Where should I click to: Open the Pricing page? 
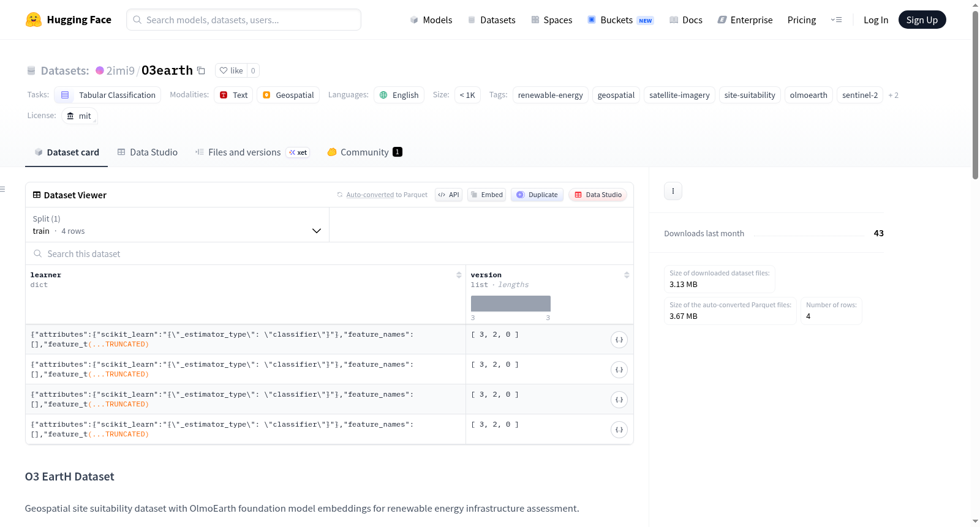802,20
